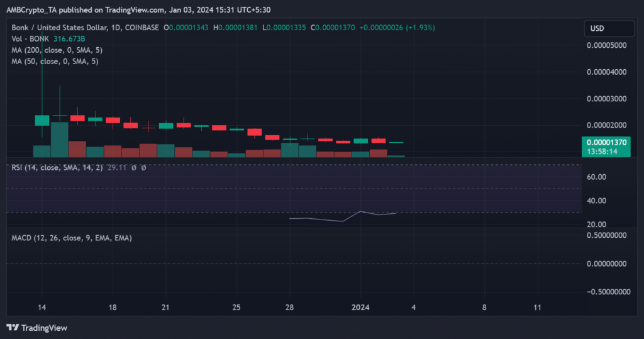Click the 2024 date label on time axis
Image resolution: width=644 pixels, height=339 pixels.
click(360, 308)
